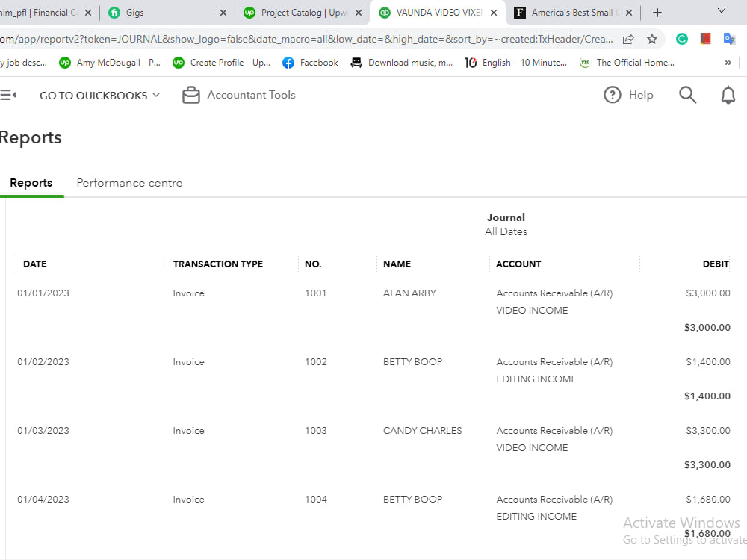Viewport: 747px width, 560px height.
Task: Switch to Project Catalog Upwork tab
Action: click(x=303, y=13)
